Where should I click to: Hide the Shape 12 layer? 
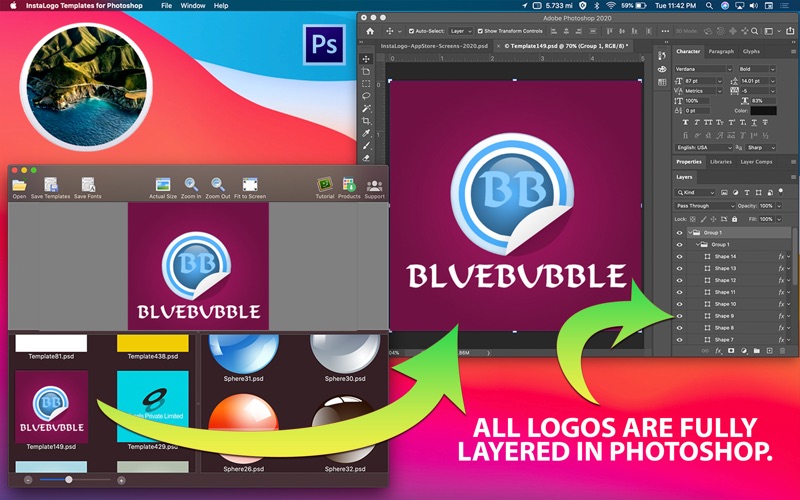(x=679, y=280)
